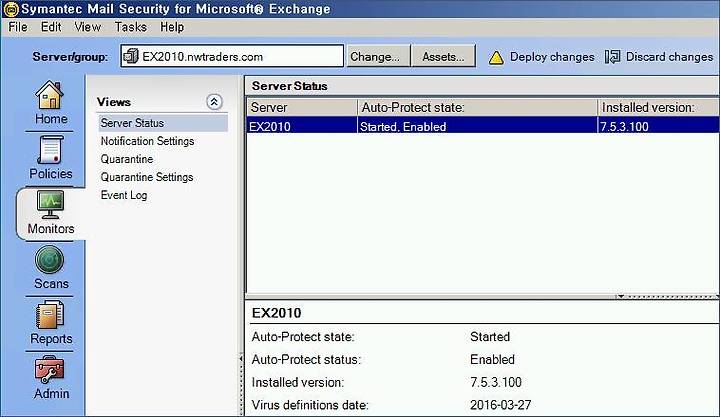Image resolution: width=720 pixels, height=417 pixels.
Task: Click the Change... button
Action: click(x=378, y=56)
